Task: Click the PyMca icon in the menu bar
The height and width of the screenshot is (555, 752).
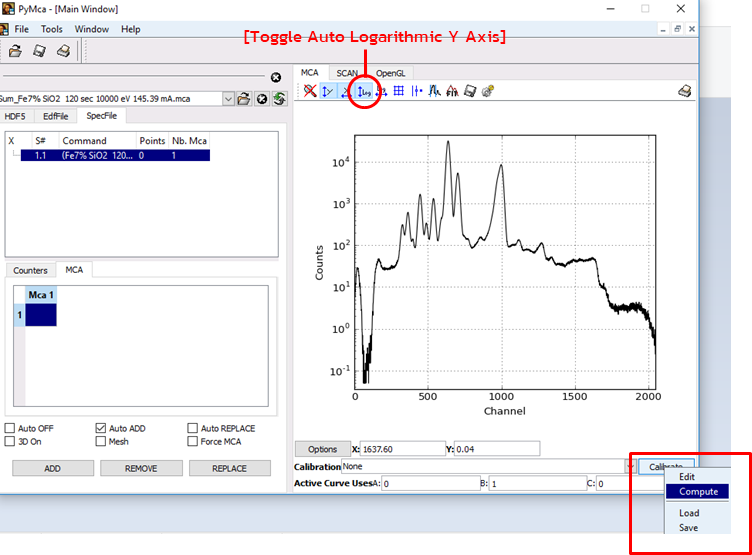Action: click(4, 29)
